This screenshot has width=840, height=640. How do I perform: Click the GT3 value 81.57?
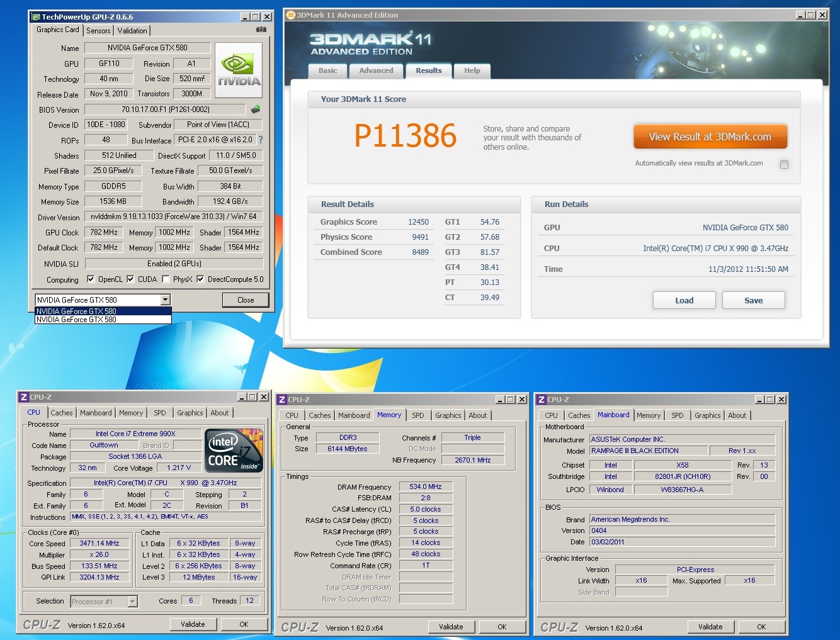(490, 252)
